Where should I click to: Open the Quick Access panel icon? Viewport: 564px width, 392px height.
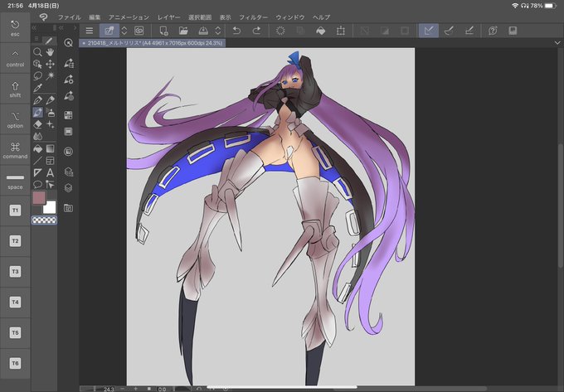68,43
